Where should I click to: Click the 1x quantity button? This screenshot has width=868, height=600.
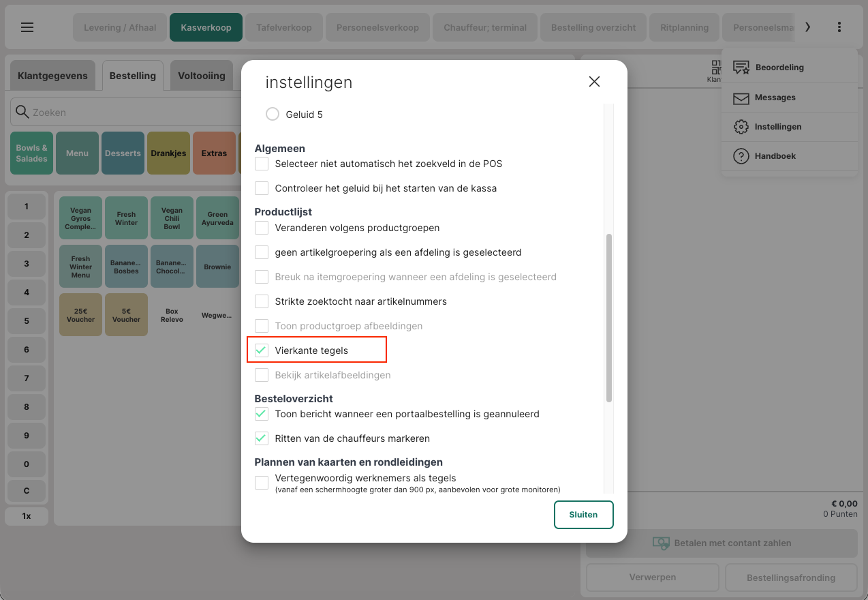pos(27,516)
